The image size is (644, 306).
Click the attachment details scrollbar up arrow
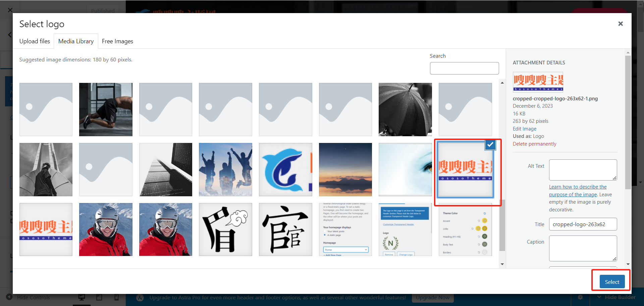tap(628, 53)
